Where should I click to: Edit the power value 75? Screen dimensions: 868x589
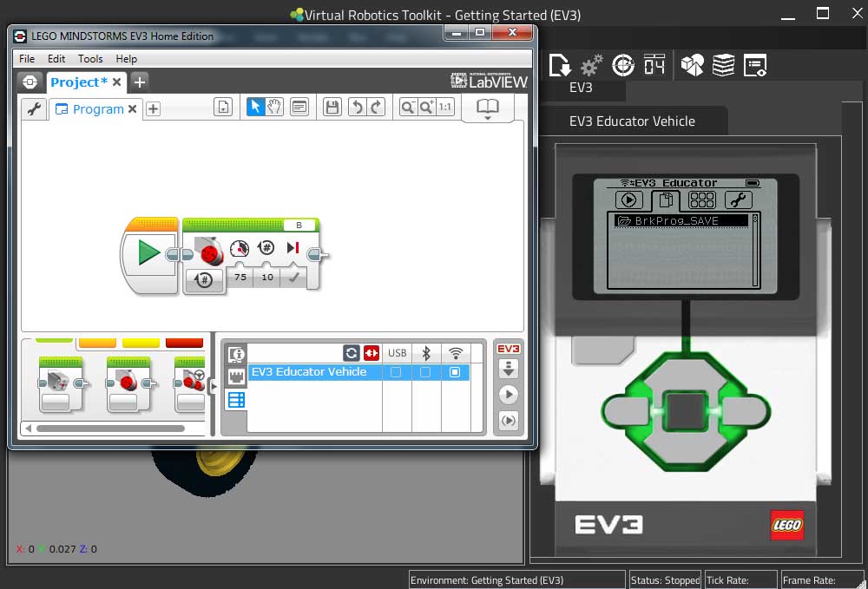pos(240,277)
